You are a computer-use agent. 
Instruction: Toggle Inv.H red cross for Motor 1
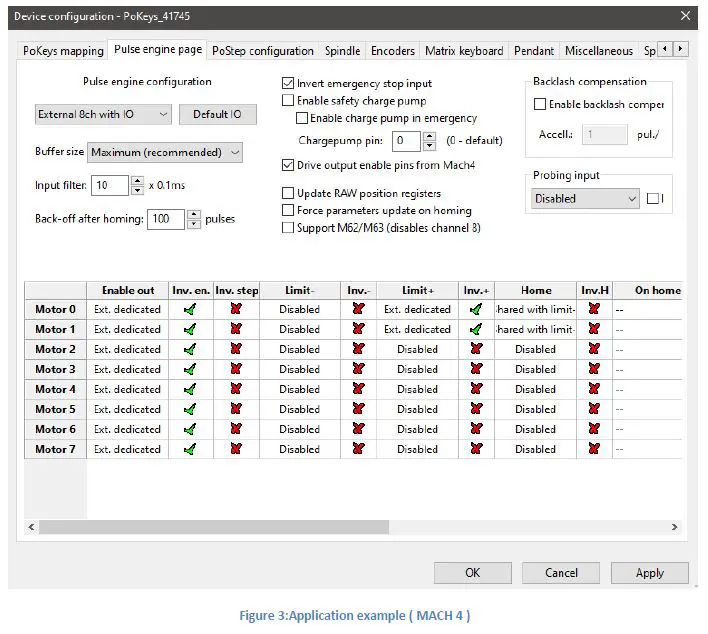(594, 329)
